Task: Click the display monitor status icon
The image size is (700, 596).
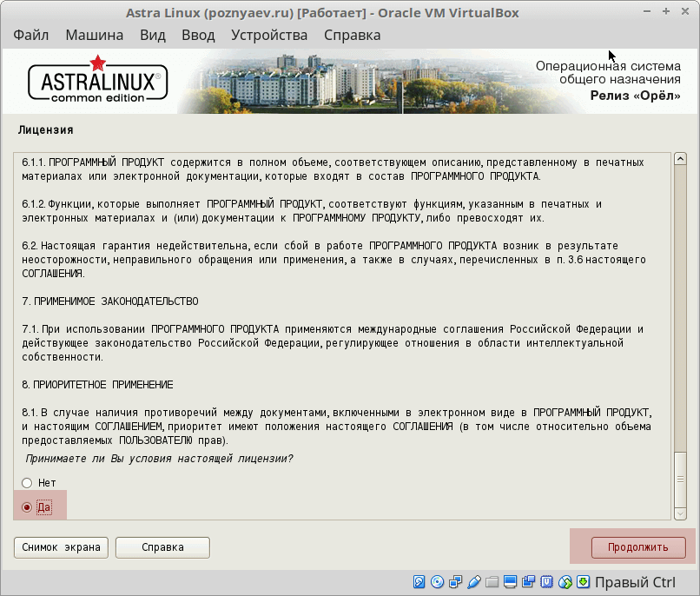Action: 511,582
